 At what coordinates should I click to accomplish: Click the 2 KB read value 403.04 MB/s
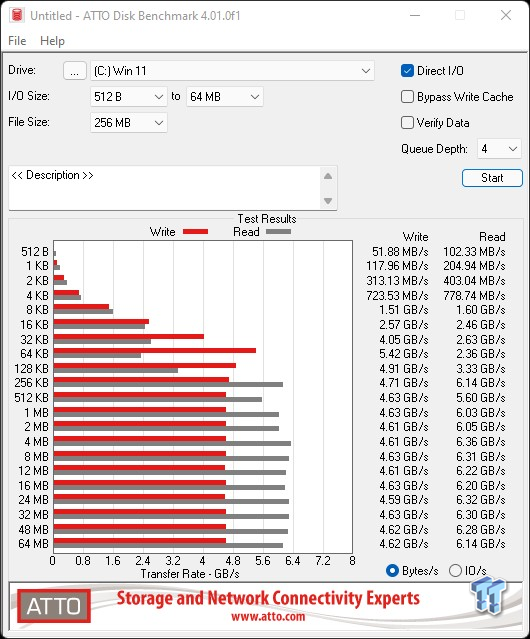click(474, 281)
